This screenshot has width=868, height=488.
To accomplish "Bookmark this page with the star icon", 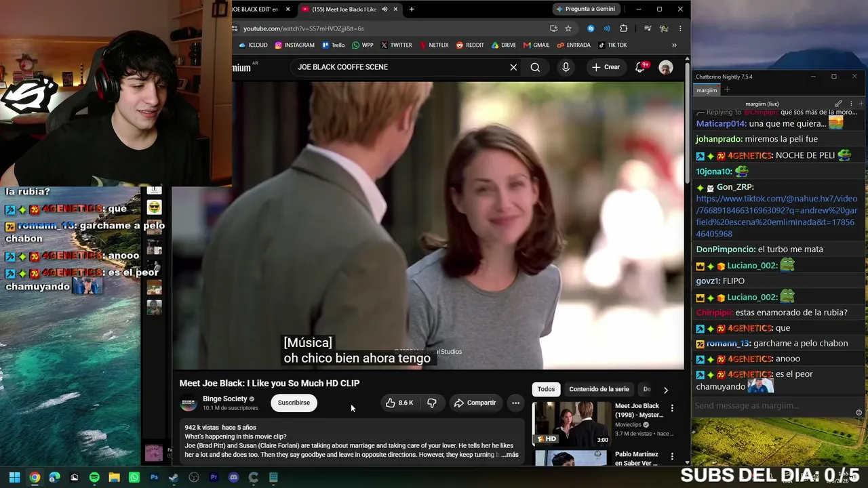I will pos(568,28).
